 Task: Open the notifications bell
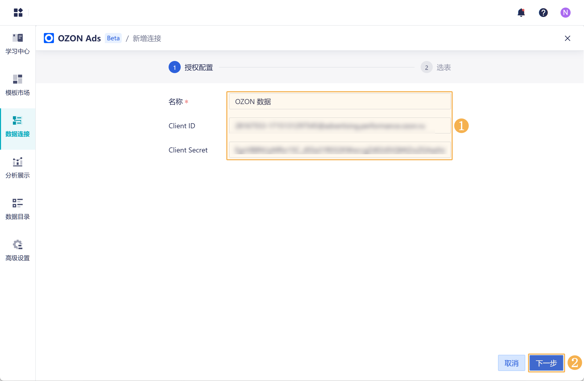[521, 13]
